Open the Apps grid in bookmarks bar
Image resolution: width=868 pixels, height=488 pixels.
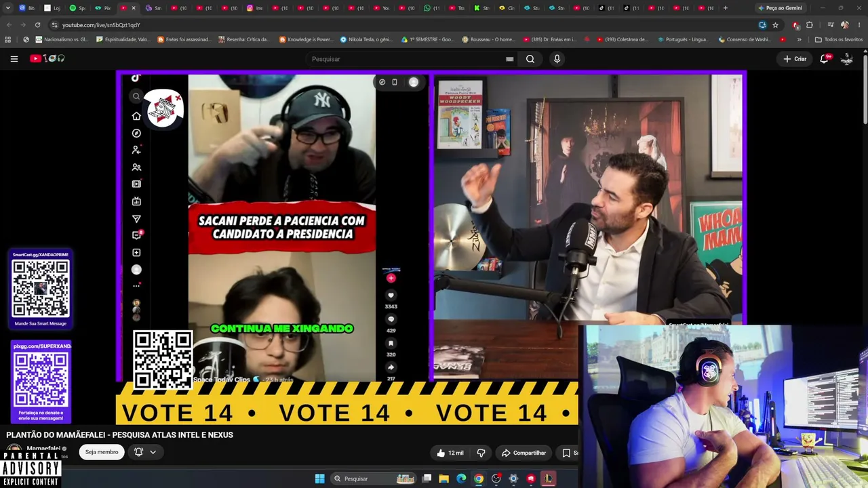click(8, 39)
